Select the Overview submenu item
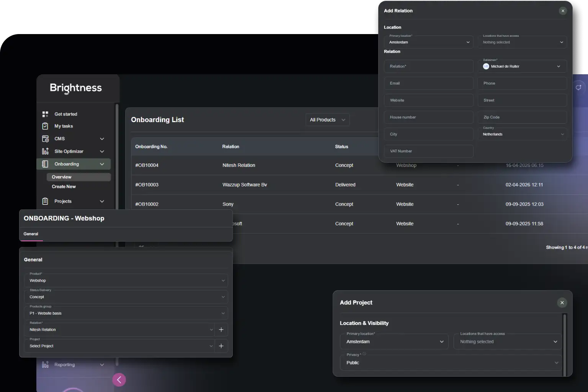The image size is (588, 392). [x=78, y=177]
